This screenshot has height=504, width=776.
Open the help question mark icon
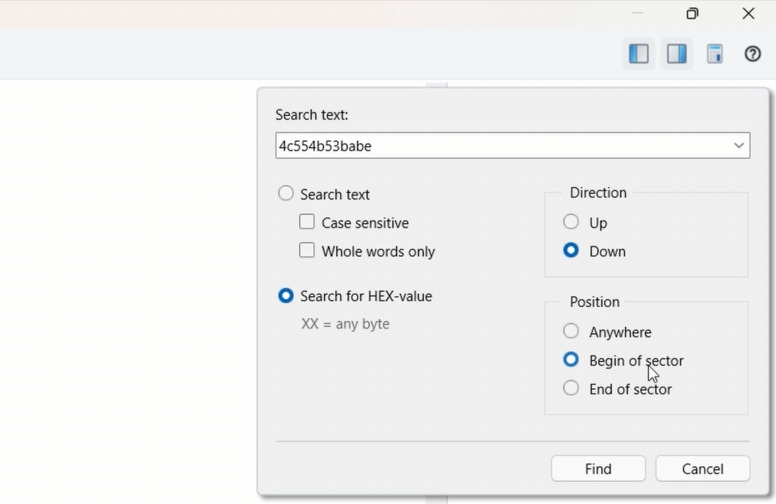click(x=752, y=53)
